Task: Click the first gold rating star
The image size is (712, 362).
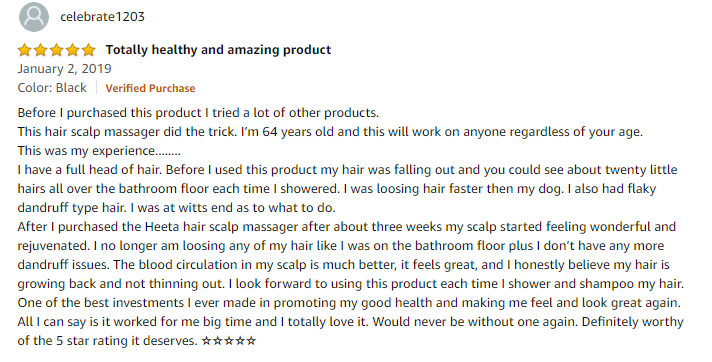Action: (25, 50)
